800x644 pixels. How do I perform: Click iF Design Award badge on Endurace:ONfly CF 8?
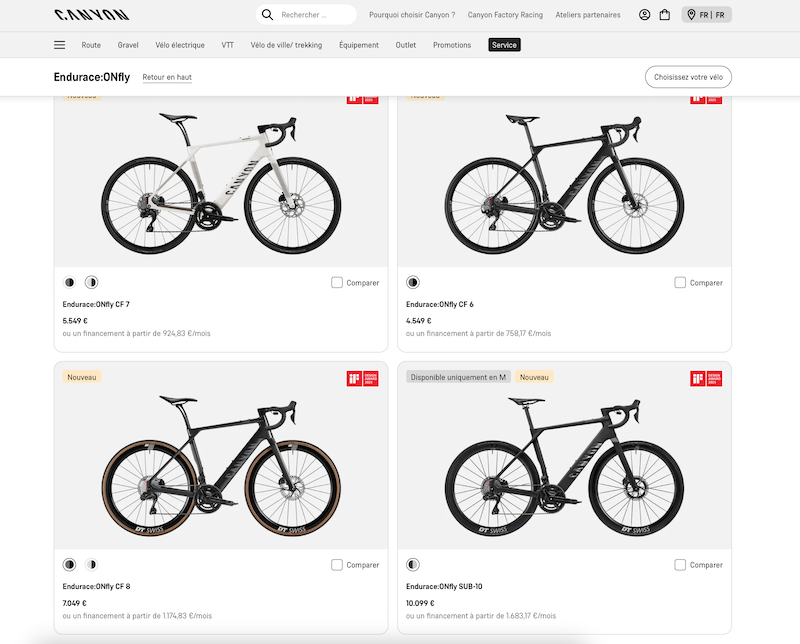point(362,379)
